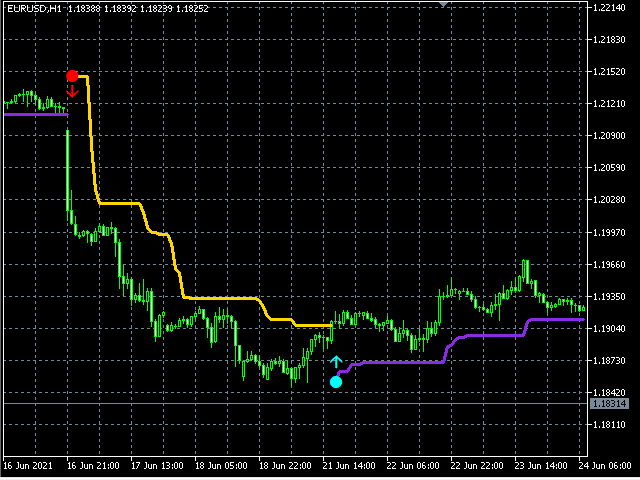
Task: Click the 1.20280 price scale label
Action: [609, 200]
